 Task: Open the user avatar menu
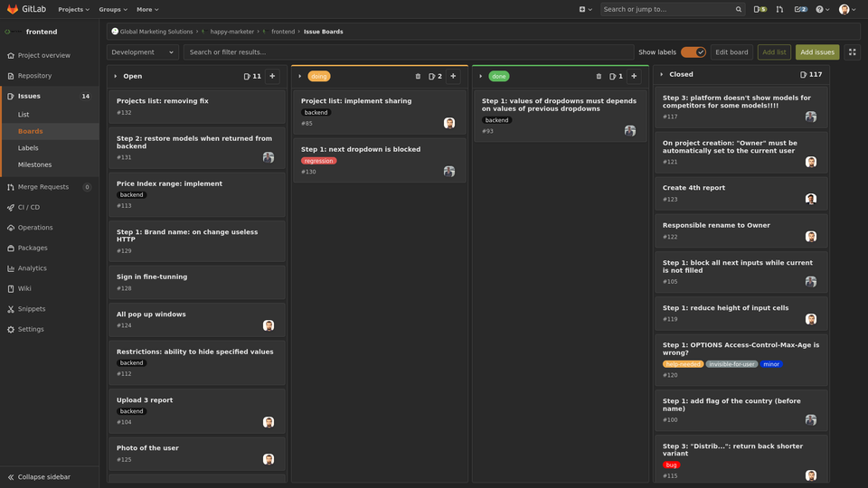[x=847, y=9]
